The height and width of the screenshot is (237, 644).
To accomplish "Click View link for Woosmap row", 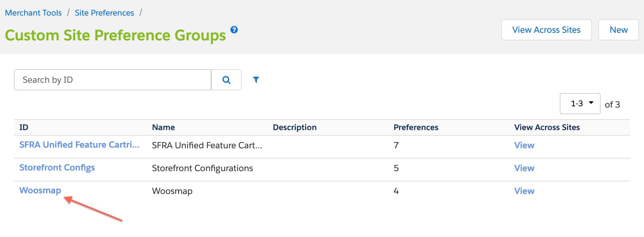I will [524, 191].
